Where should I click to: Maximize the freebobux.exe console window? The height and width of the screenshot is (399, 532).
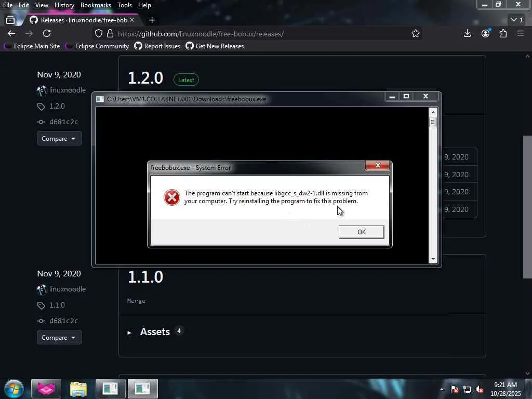point(406,97)
